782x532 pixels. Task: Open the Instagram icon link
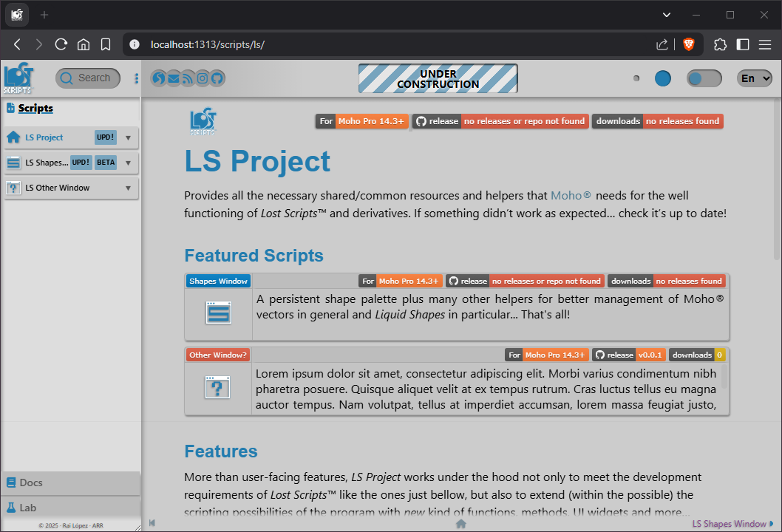pos(202,78)
